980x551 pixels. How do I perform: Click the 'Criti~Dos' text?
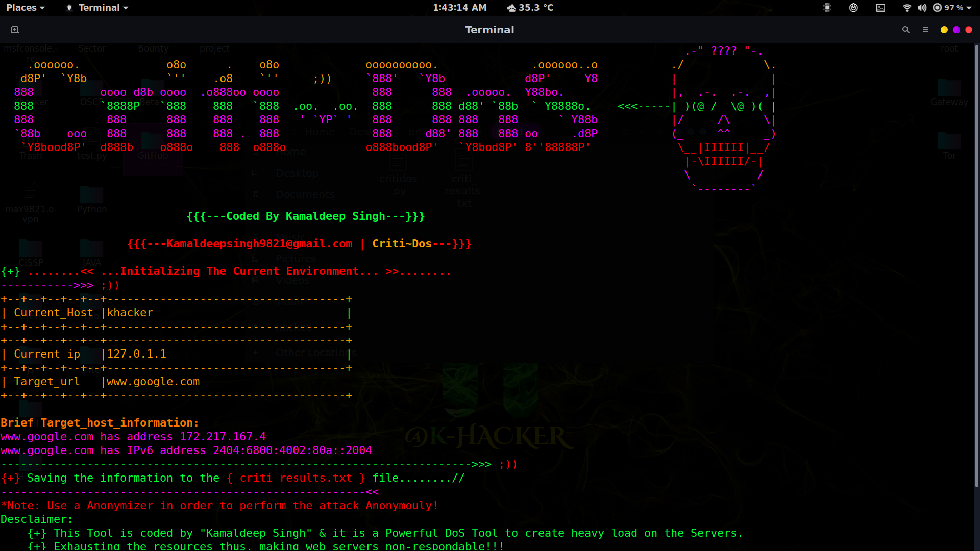402,244
